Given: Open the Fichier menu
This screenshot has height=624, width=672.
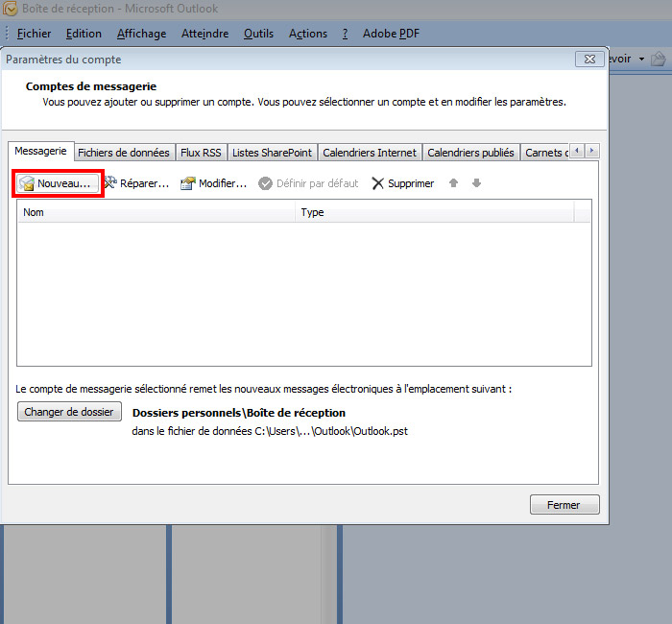Looking at the screenshot, I should click(x=34, y=34).
